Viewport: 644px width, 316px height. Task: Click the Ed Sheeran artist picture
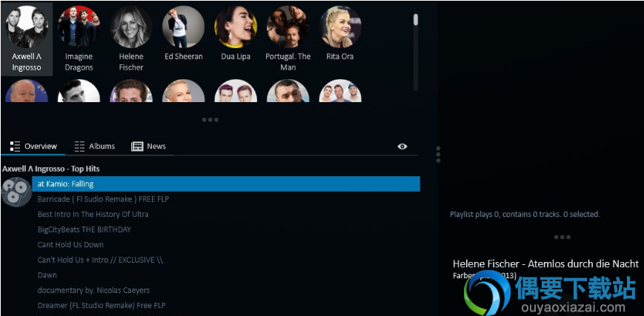click(184, 27)
